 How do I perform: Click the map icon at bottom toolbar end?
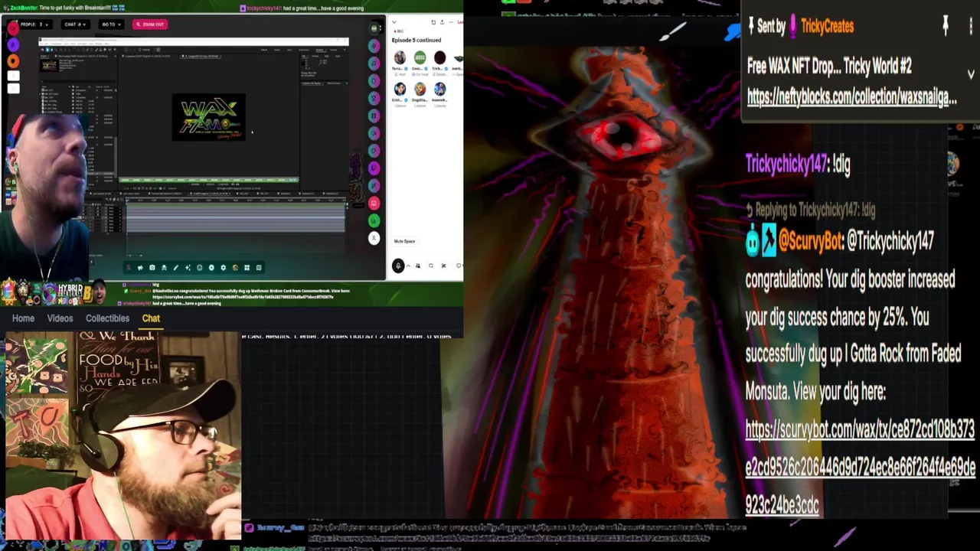(259, 268)
